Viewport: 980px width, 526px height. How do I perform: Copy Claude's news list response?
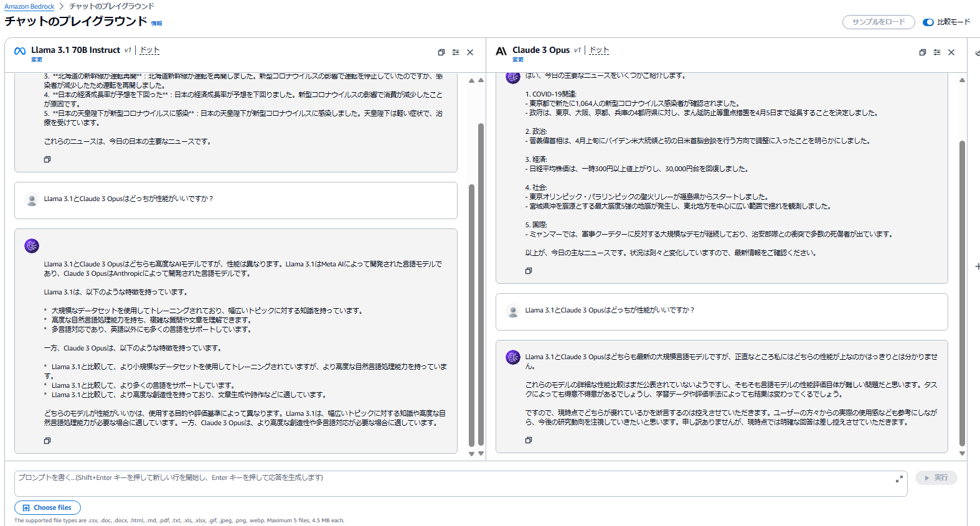pyautogui.click(x=529, y=271)
